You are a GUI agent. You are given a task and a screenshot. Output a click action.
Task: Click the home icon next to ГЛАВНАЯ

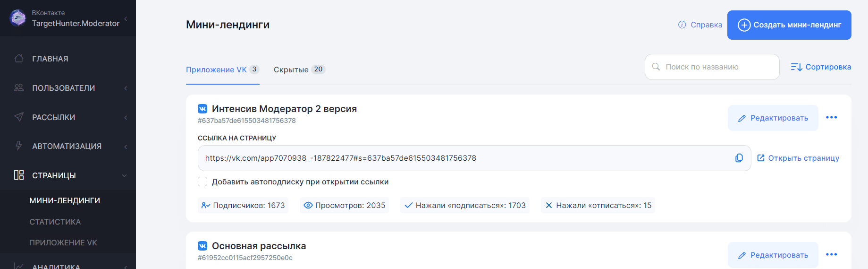tap(19, 59)
